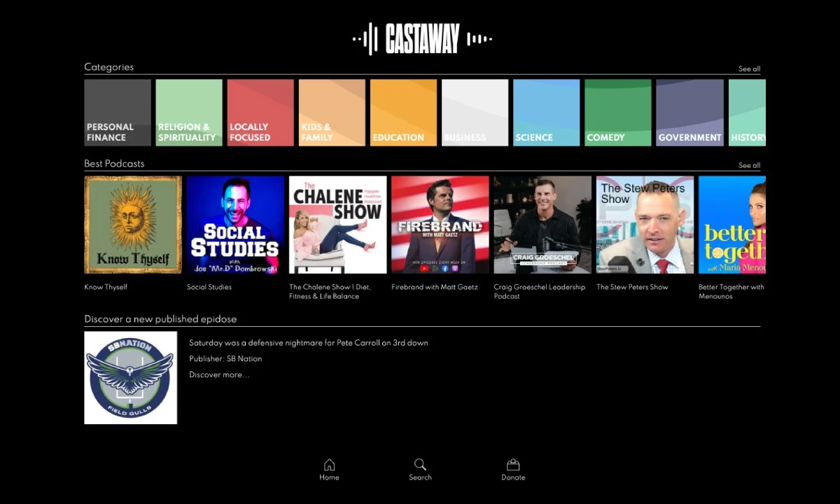Screen dimensions: 840x504
Task: Click 'Firebrand with Matt Gaetz' title text
Action: click(434, 287)
